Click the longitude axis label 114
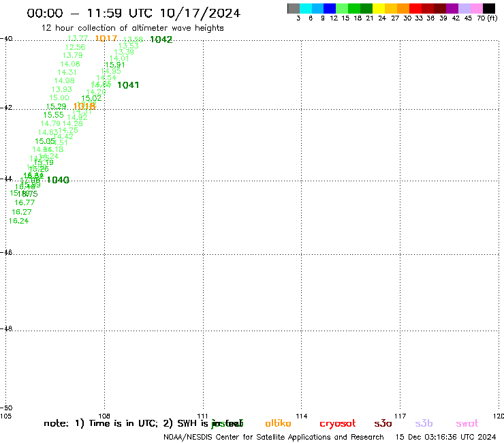 point(301,416)
